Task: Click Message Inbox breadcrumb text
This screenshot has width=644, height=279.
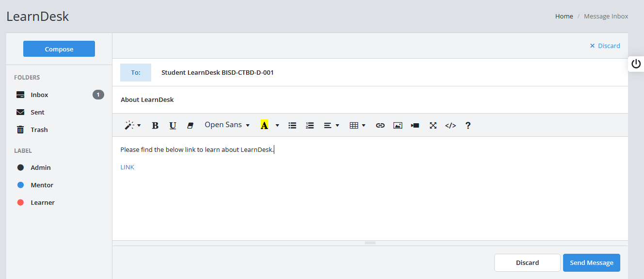Action: [x=606, y=16]
